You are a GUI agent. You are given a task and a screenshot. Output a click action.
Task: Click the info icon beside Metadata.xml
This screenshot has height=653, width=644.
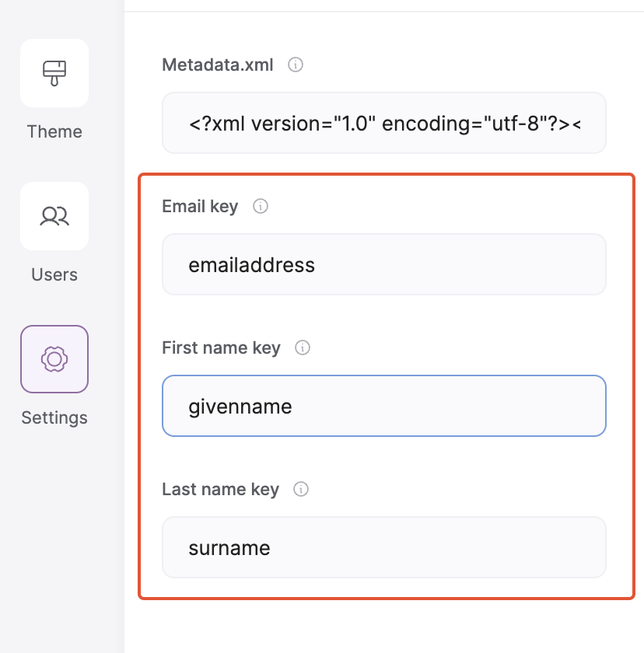(295, 65)
